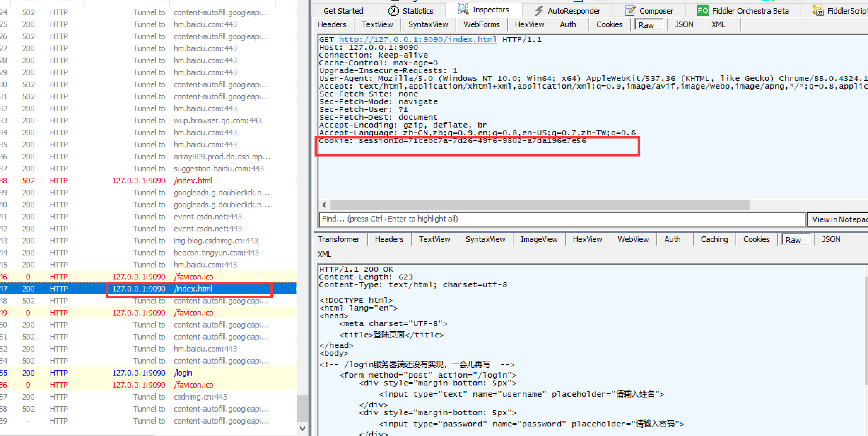Select the request Cookies tab
Viewport: 868px width, 436px height.
pos(609,25)
